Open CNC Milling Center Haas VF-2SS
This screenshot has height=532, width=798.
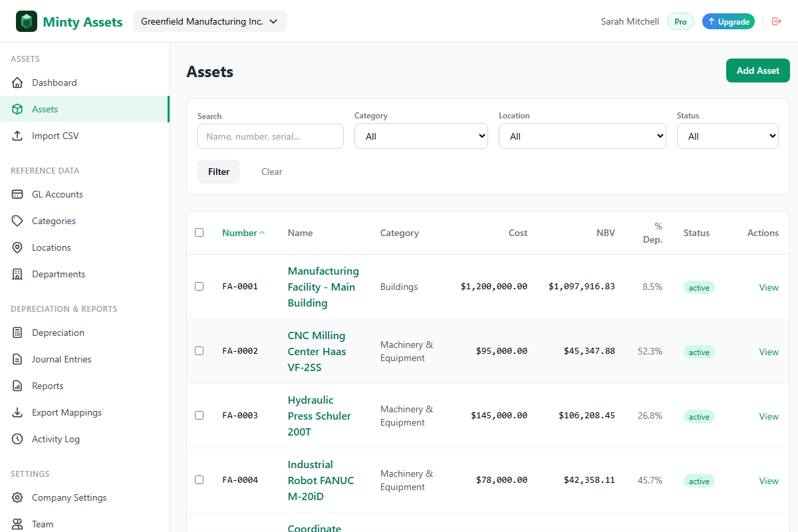(x=317, y=351)
